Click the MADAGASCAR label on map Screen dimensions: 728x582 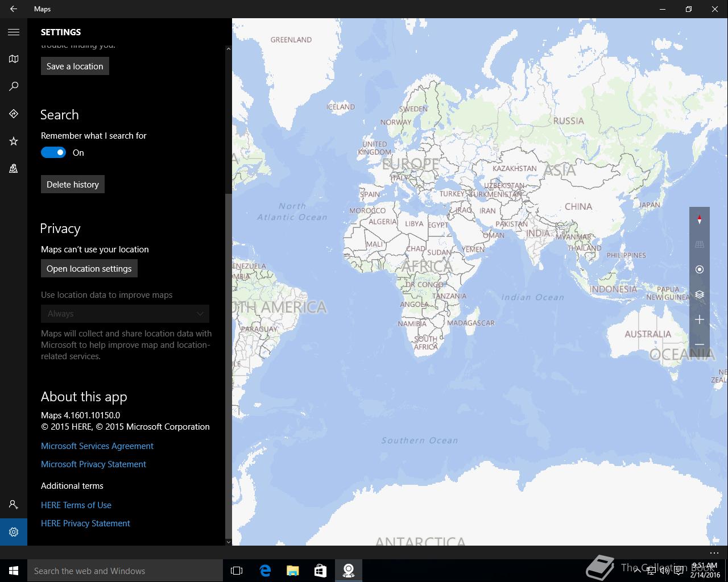click(x=471, y=323)
